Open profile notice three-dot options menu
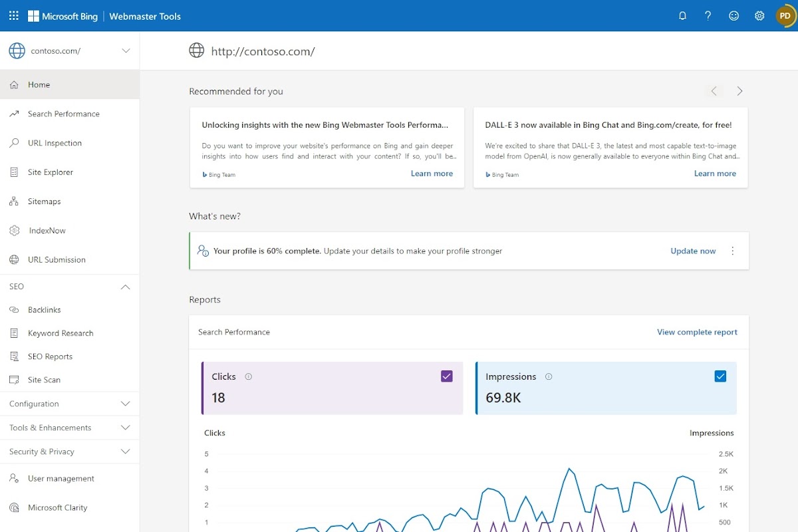The width and height of the screenshot is (798, 532). click(x=733, y=251)
